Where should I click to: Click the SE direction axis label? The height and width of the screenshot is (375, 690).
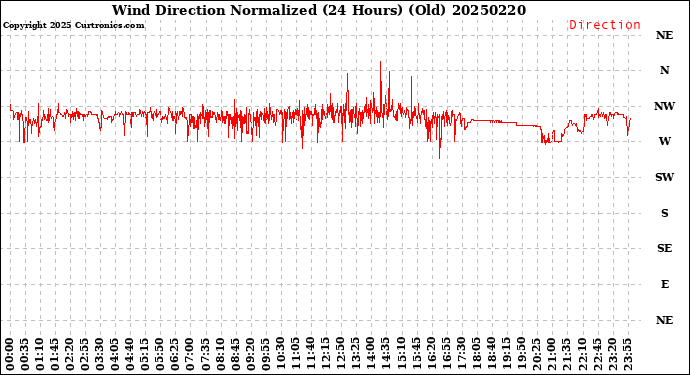(664, 248)
